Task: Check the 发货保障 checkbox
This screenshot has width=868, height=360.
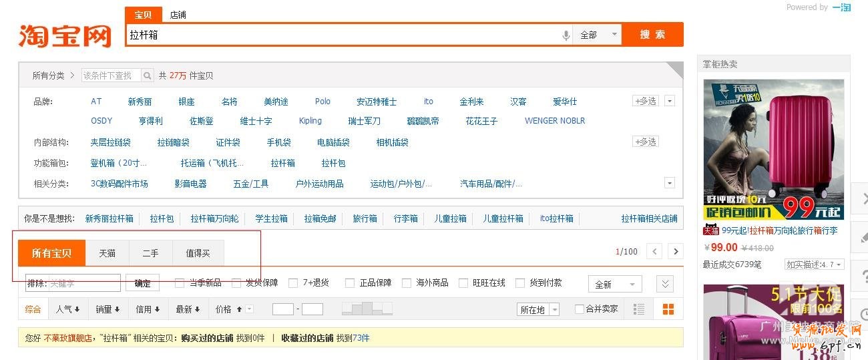Action: click(x=236, y=283)
